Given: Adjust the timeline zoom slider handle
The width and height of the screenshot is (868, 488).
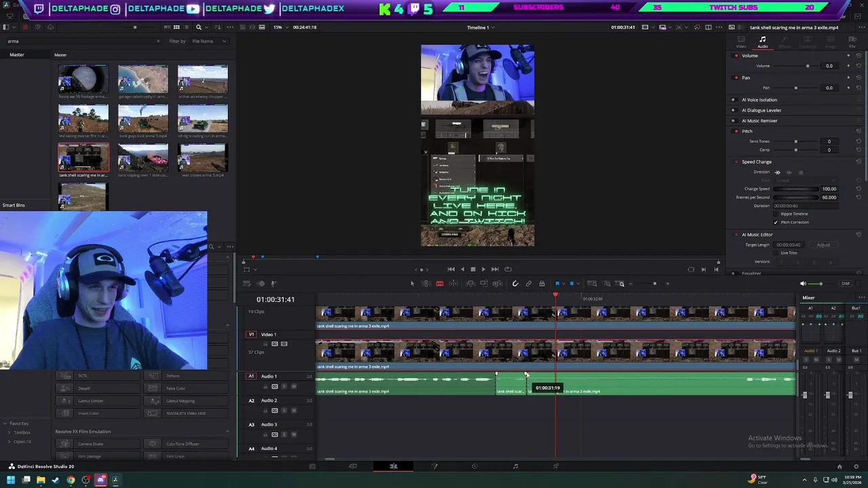Looking at the screenshot, I should (654, 283).
